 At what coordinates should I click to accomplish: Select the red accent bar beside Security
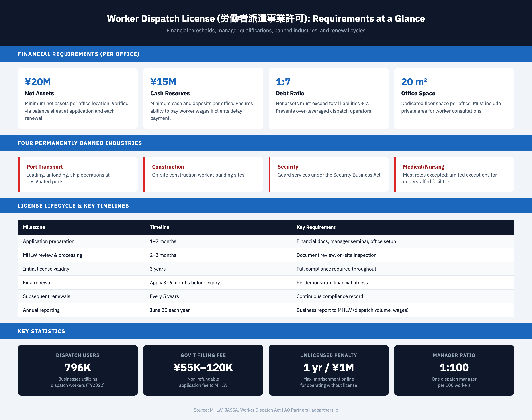[270, 174]
